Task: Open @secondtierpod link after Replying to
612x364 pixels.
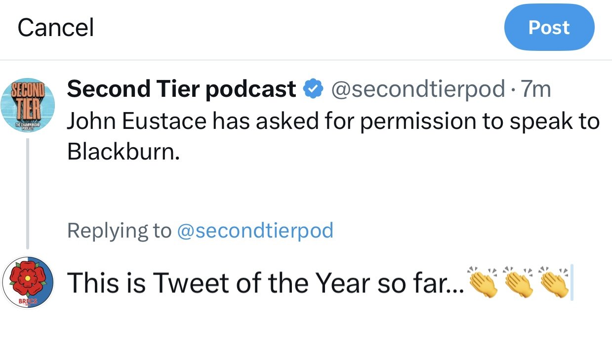Action: [254, 230]
